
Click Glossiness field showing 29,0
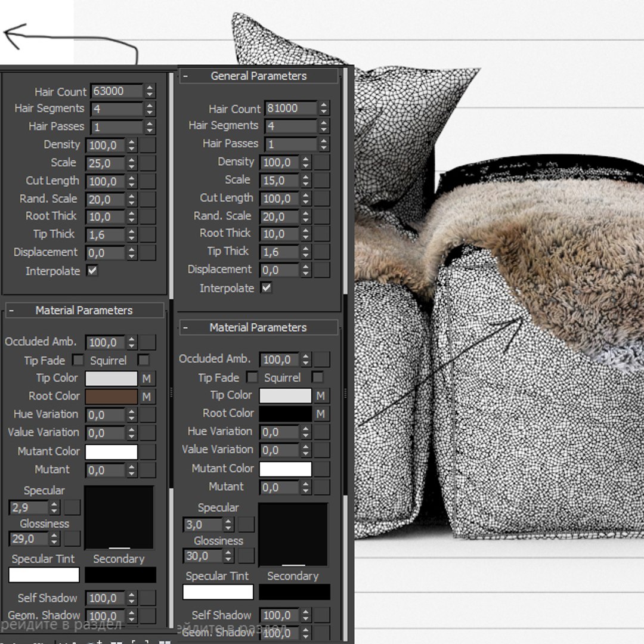pos(29,539)
